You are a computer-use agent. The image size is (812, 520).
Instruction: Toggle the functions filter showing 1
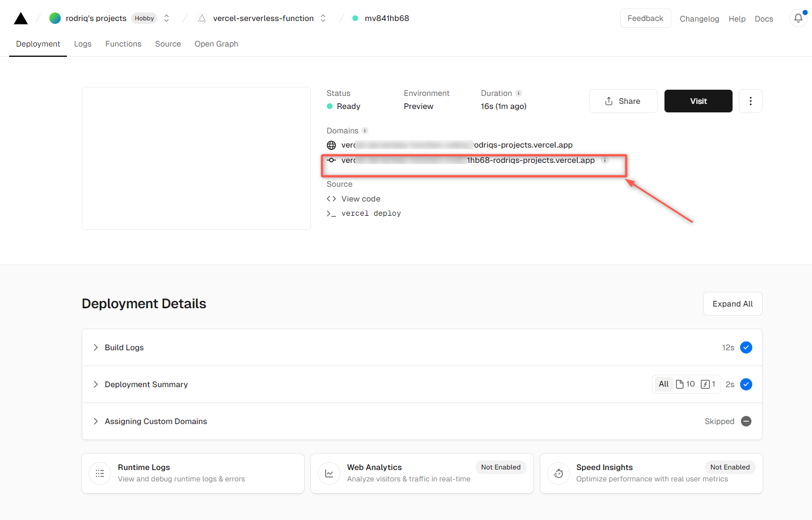click(x=708, y=384)
